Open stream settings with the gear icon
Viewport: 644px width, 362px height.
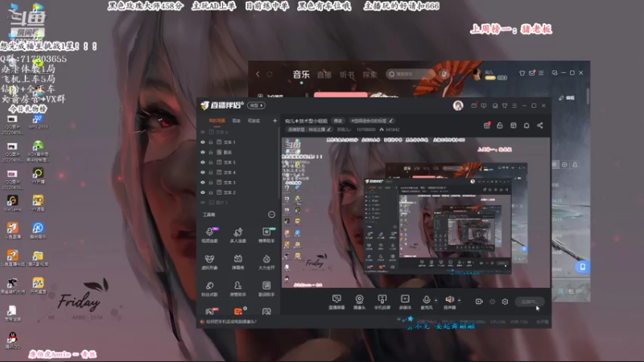tap(505, 302)
